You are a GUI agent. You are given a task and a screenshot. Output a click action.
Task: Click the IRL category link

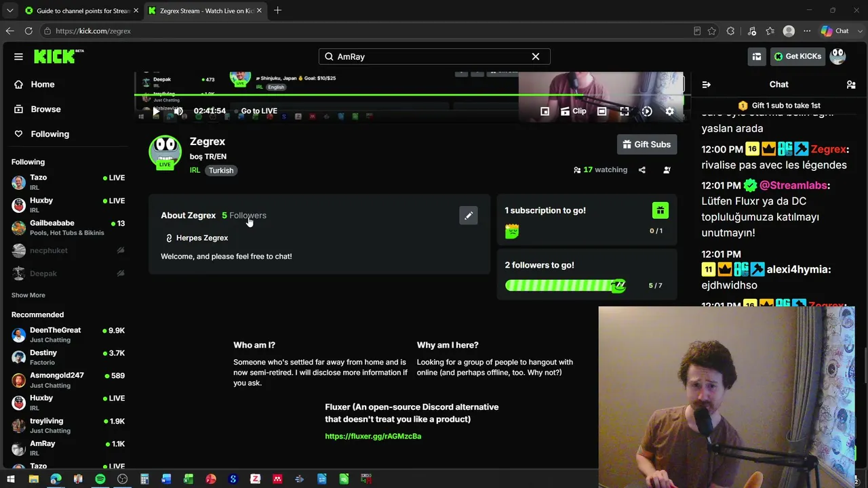coord(195,170)
